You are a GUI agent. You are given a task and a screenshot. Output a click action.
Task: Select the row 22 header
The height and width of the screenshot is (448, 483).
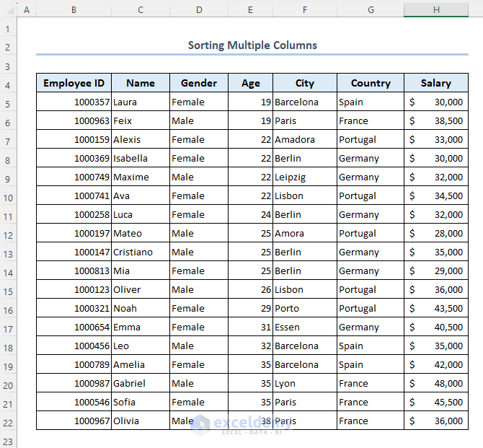tap(9, 421)
